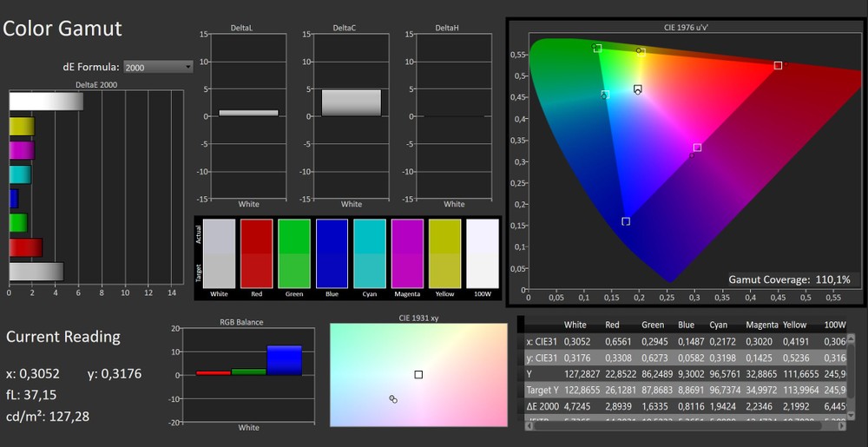The image size is (868, 447).
Task: Click the DeltaC bar for White
Action: pos(352,102)
